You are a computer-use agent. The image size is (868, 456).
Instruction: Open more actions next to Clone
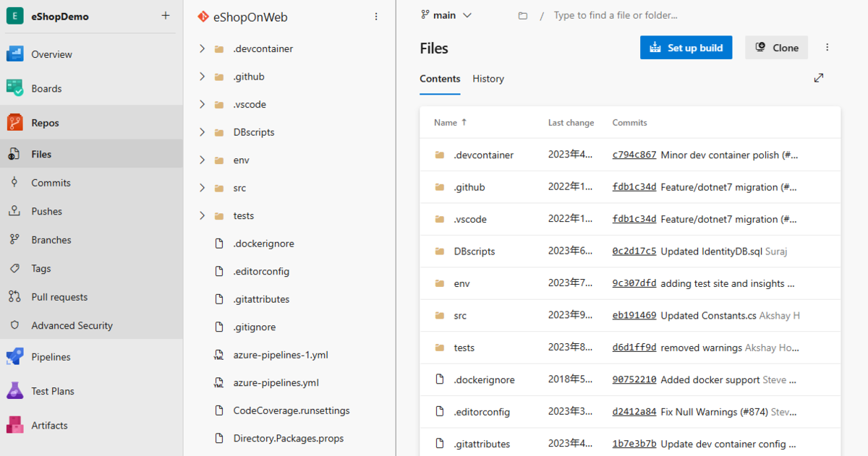(827, 46)
